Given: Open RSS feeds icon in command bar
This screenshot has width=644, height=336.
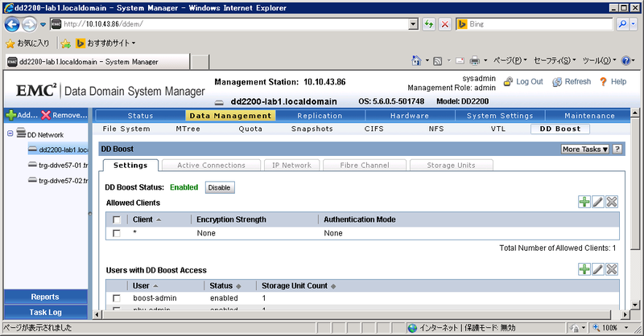Looking at the screenshot, I should [438, 61].
